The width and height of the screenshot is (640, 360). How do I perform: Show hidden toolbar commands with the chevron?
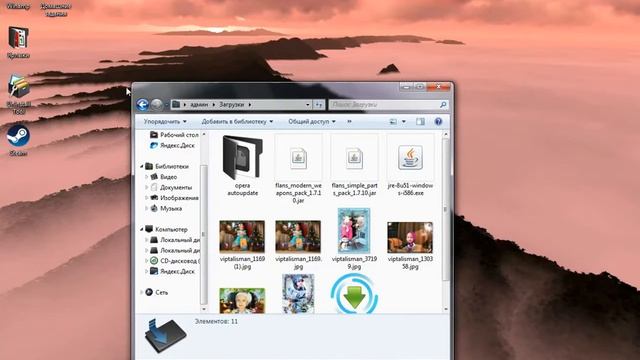tap(349, 121)
